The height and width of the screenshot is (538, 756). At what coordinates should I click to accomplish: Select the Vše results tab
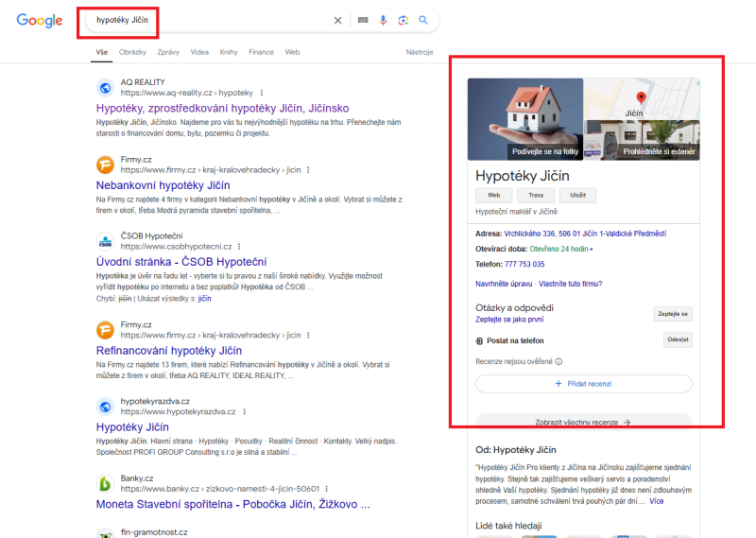pyautogui.click(x=102, y=52)
